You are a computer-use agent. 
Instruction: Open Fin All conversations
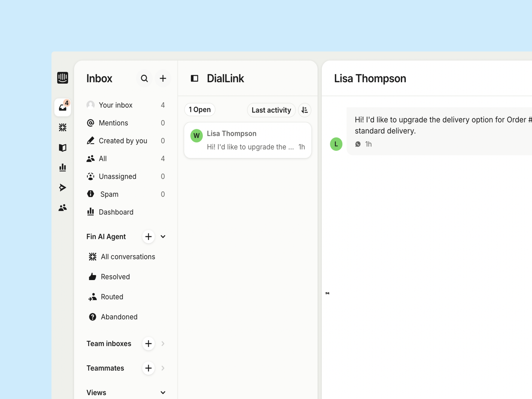126,257
